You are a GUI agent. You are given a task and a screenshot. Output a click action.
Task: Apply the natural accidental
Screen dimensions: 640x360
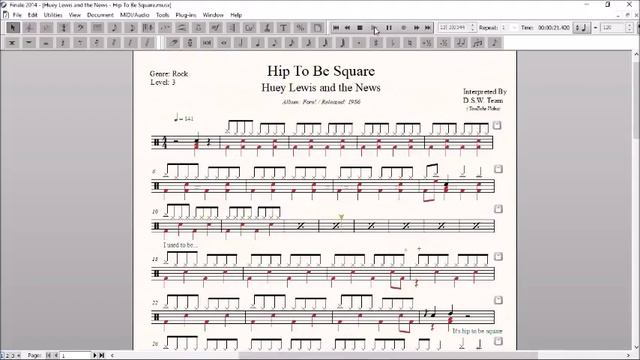point(410,42)
